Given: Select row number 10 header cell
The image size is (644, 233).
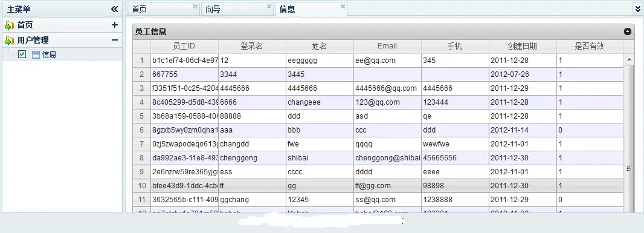Looking at the screenshot, I should [142, 186].
